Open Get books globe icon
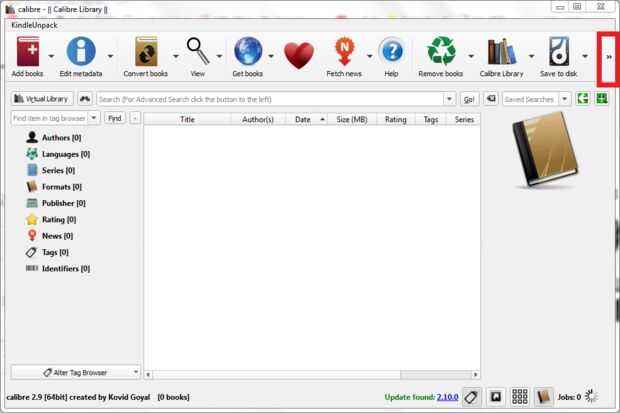Viewport: 620px width, 413px height. 248,51
